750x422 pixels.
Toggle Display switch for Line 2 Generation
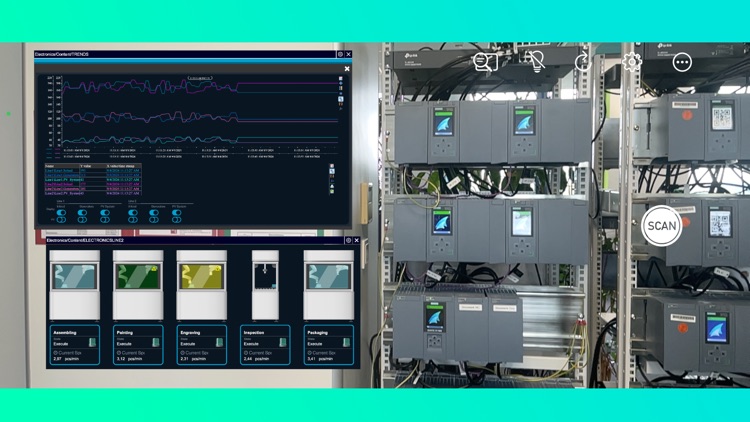[154, 212]
